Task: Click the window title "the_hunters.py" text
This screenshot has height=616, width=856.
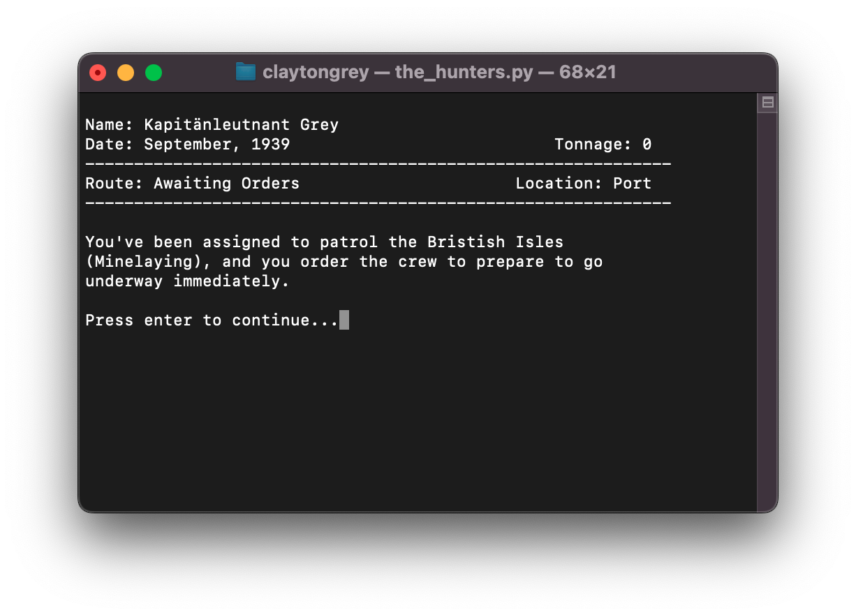Action: click(464, 72)
